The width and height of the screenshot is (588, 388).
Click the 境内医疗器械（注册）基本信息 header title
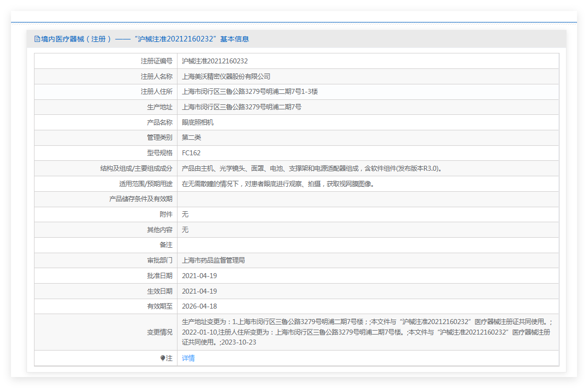click(x=145, y=39)
